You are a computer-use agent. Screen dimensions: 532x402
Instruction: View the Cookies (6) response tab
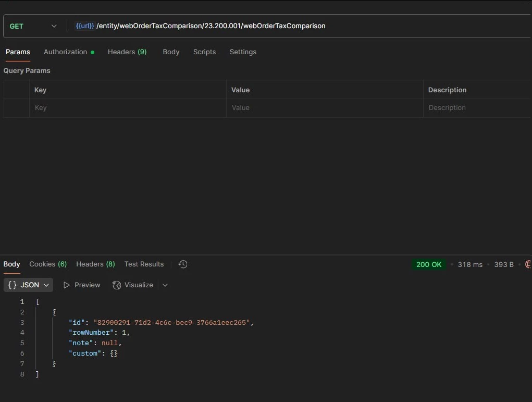(47, 264)
